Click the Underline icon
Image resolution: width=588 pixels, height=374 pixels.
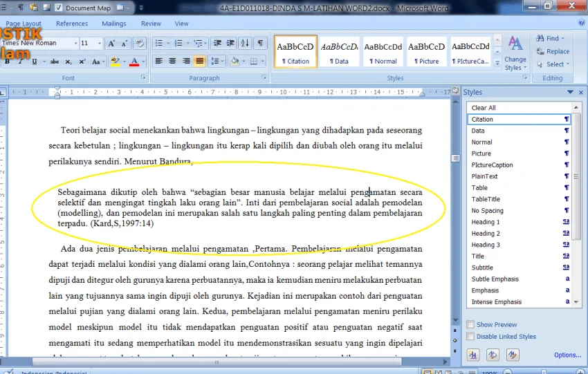(x=34, y=62)
